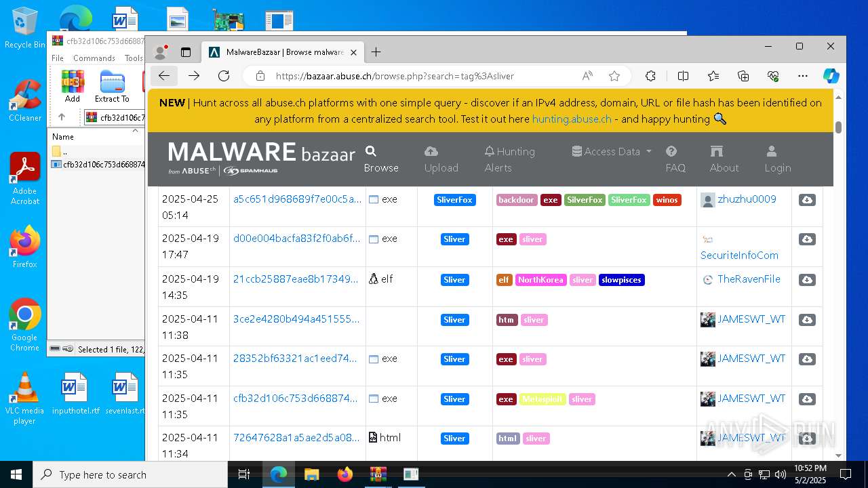Open the Login navigation item
Screen dimensions: 868x488
(x=777, y=159)
